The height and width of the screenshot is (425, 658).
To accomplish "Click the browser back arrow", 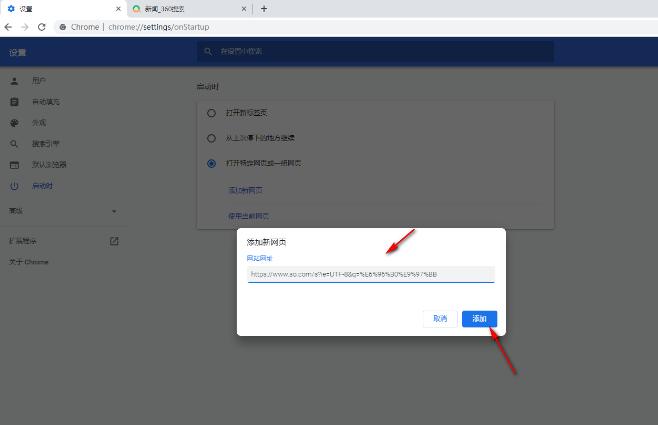I will coord(8,27).
